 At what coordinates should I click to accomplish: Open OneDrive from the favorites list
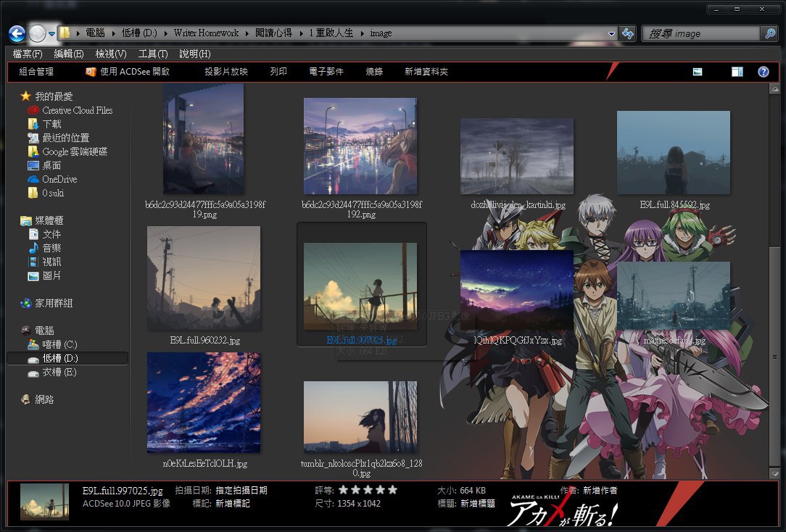click(x=59, y=179)
